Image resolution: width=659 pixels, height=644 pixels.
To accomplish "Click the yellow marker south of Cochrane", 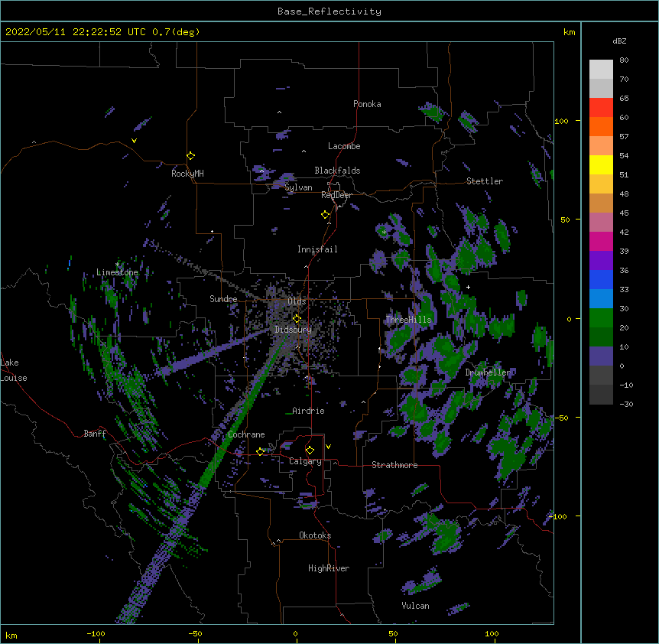I will (x=260, y=451).
